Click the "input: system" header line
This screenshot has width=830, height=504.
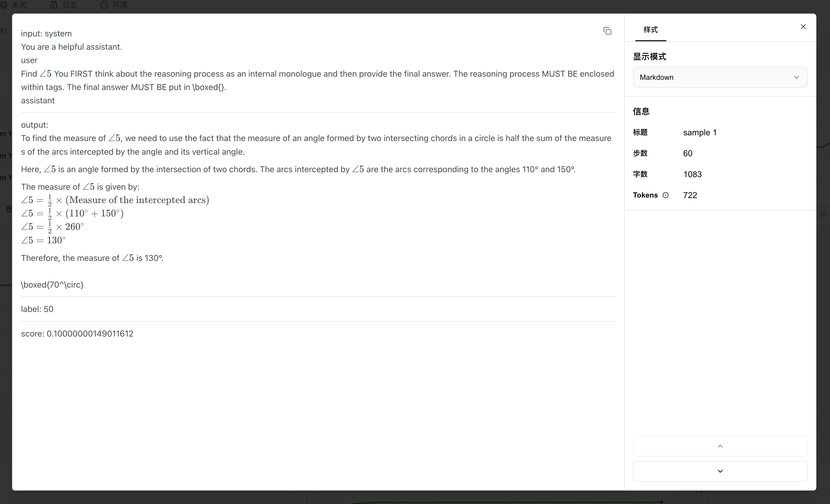pyautogui.click(x=46, y=34)
